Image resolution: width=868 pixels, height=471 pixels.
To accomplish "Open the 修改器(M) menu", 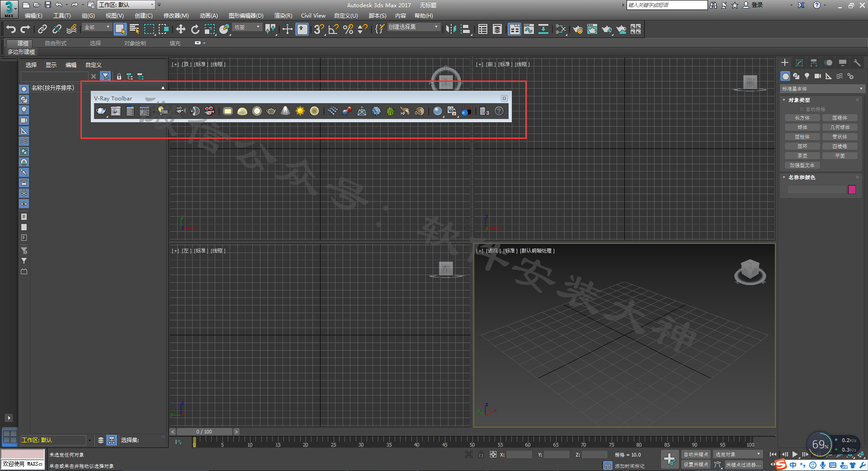I will click(176, 16).
